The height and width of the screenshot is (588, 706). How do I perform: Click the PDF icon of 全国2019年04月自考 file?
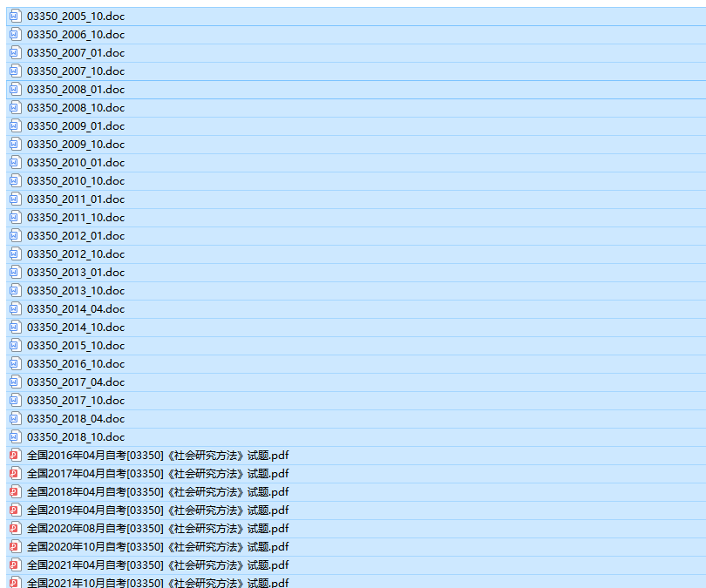[16, 510]
